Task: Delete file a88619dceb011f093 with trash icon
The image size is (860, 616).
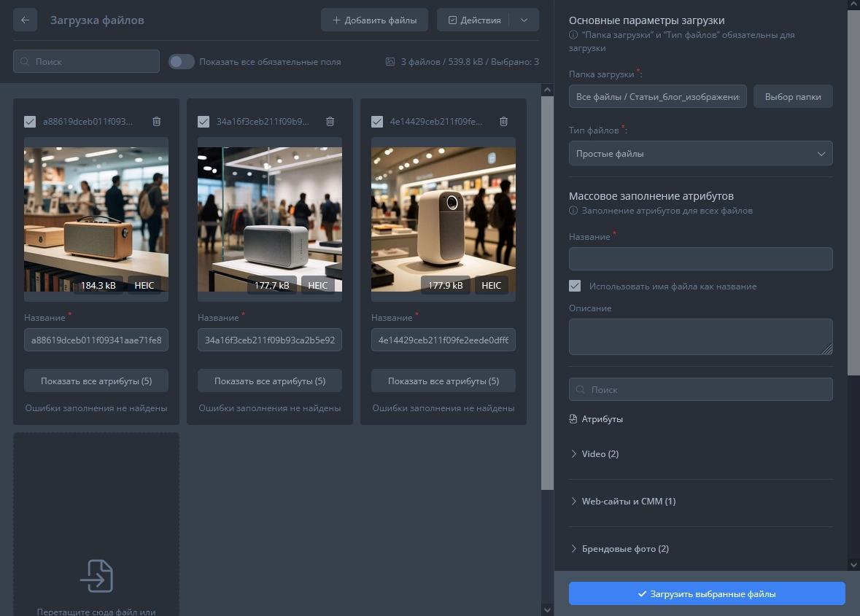Action: click(156, 122)
